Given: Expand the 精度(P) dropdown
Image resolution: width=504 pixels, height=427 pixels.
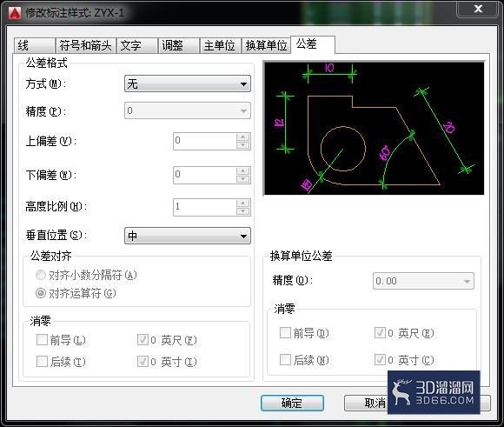Looking at the screenshot, I should (x=188, y=110).
